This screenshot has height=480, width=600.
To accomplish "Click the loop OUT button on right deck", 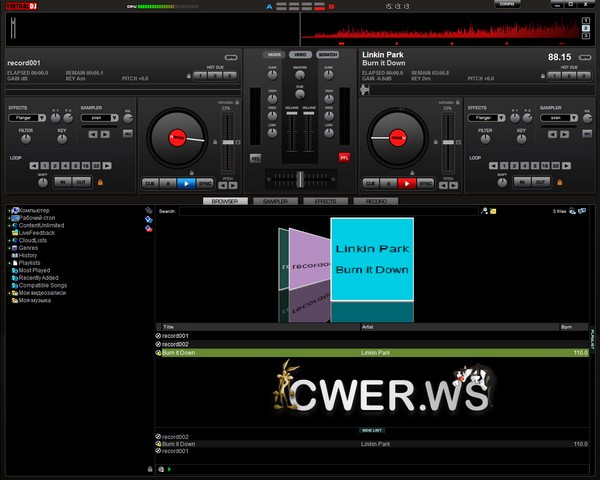I will click(539, 181).
